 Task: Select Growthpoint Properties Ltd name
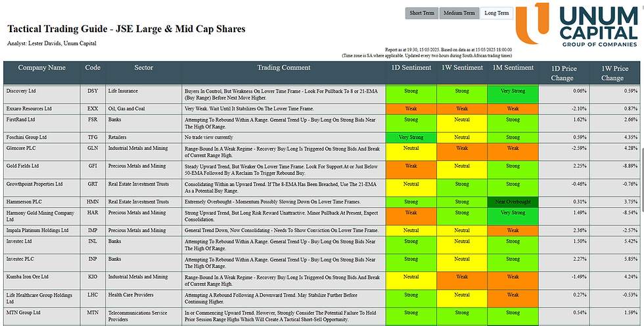point(34,184)
